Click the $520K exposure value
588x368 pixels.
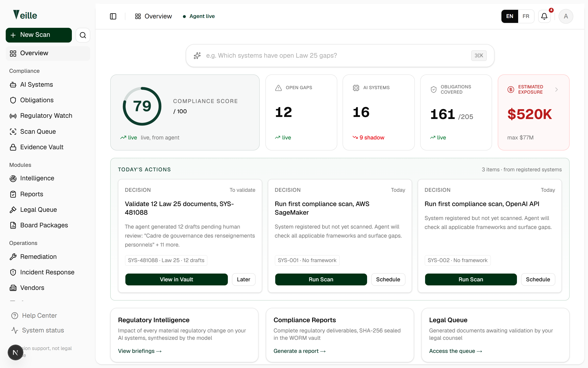529,114
